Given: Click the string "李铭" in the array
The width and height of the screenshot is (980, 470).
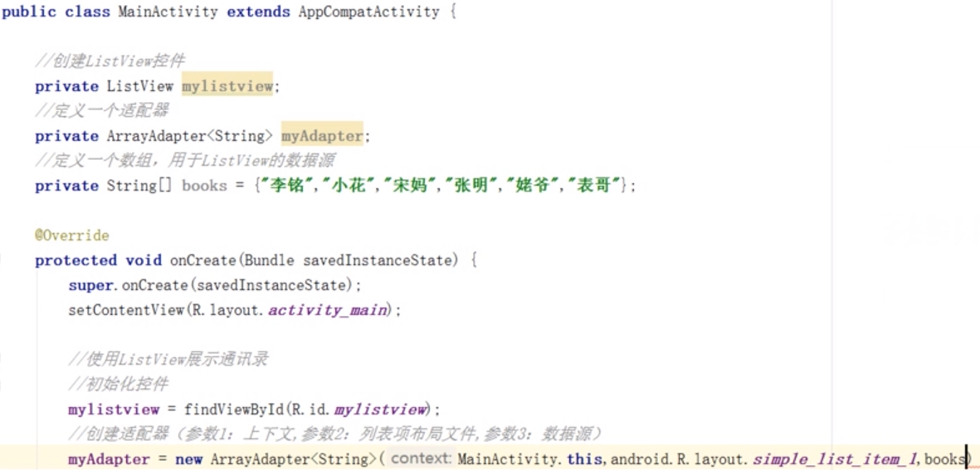Looking at the screenshot, I should click(x=285, y=186).
